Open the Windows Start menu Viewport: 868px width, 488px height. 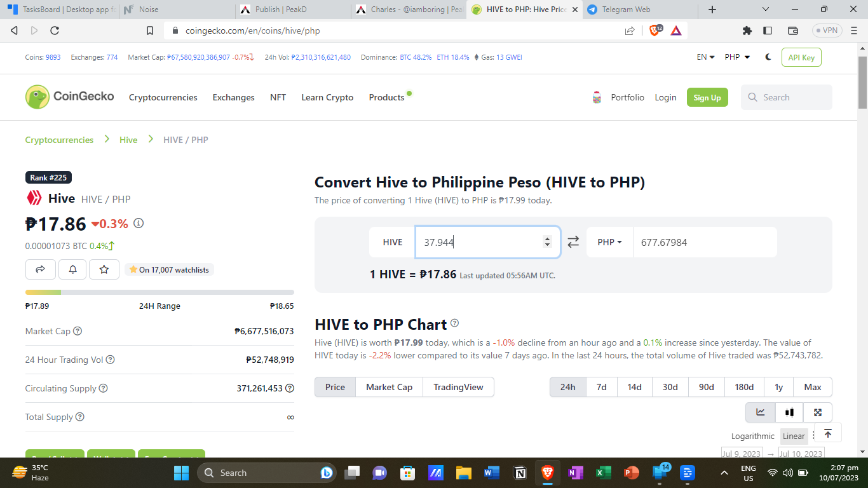point(181,473)
